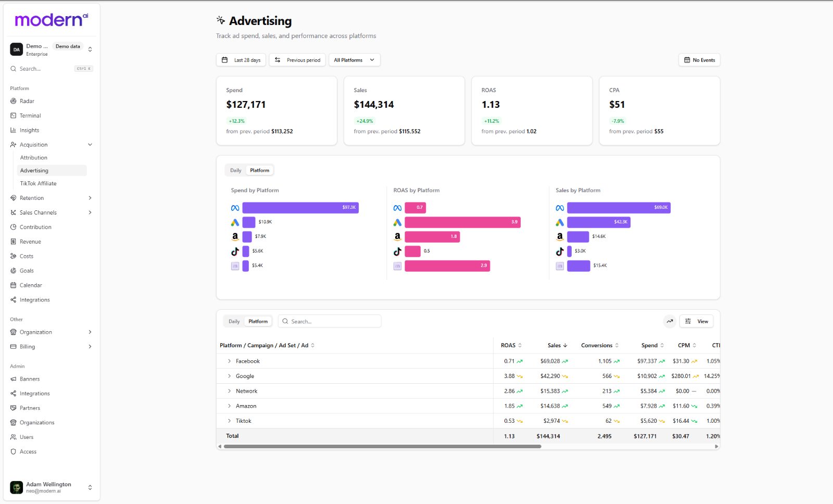The height and width of the screenshot is (504, 833).
Task: Expand the Retention menu
Action: pyautogui.click(x=90, y=198)
